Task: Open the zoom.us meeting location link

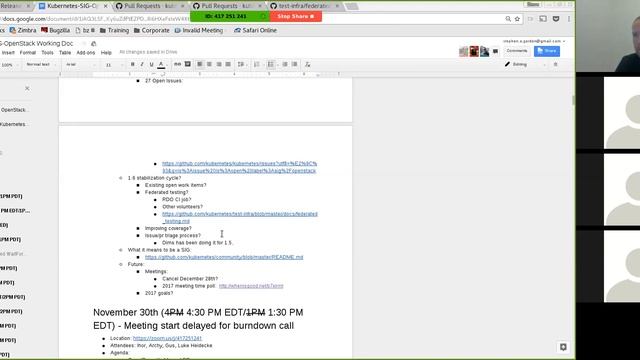Action: coord(167,338)
